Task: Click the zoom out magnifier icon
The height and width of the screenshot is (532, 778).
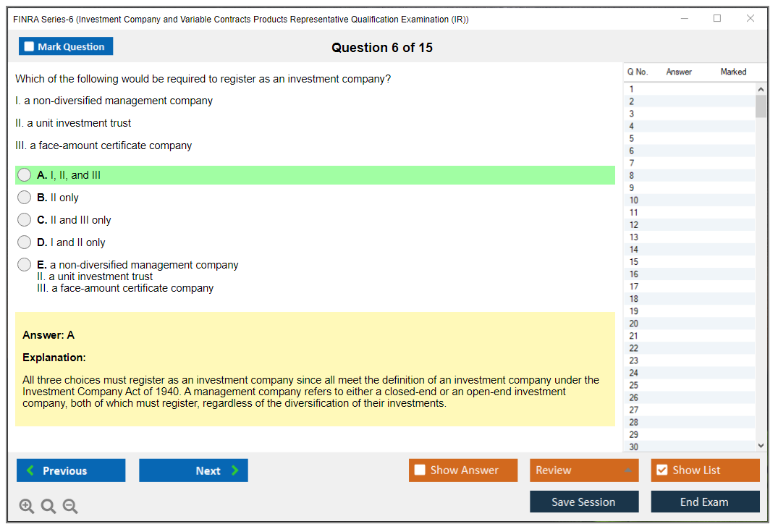Action: tap(70, 507)
